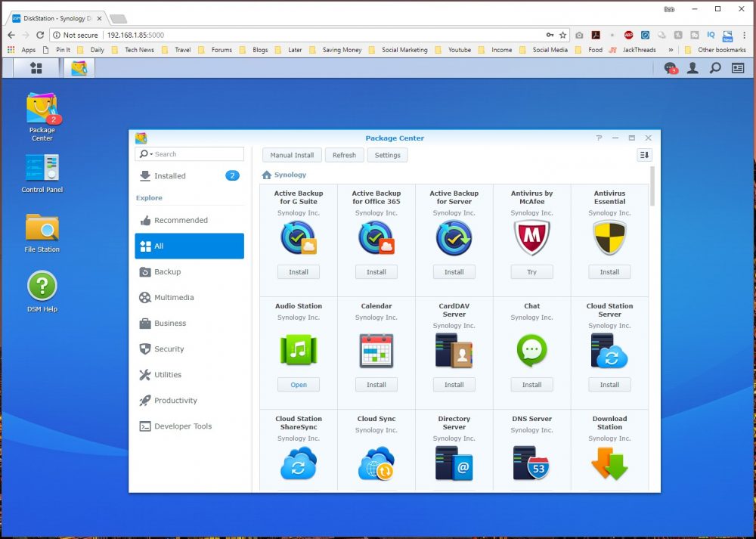Open the DSM main menu grid icon
The image size is (756, 539).
(36, 68)
